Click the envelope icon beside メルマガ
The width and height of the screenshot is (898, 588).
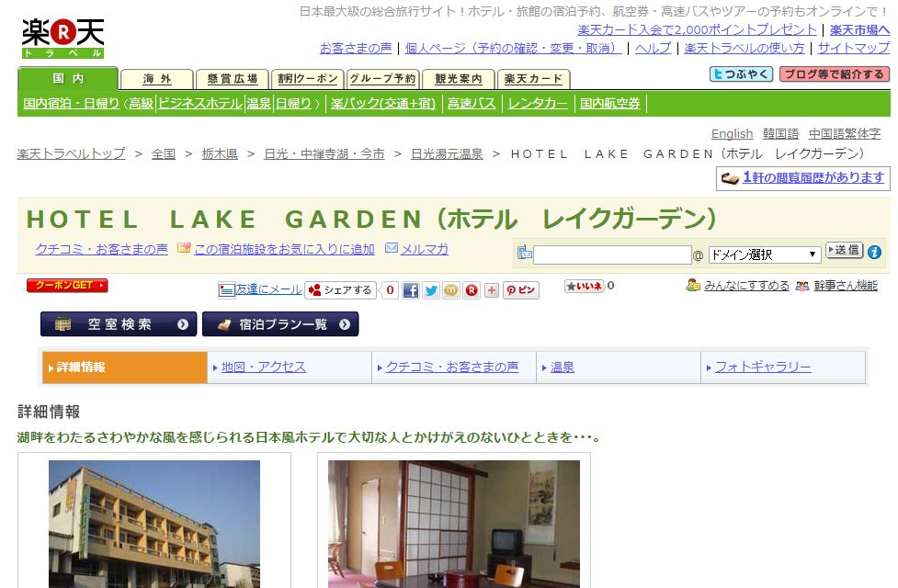click(x=392, y=248)
